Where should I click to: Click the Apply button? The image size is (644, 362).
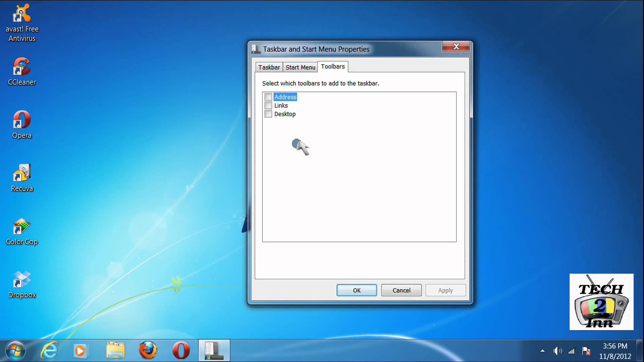(445, 290)
